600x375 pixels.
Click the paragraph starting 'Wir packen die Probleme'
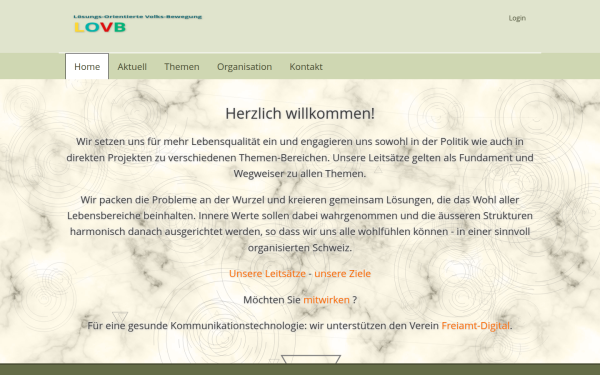pyautogui.click(x=300, y=223)
